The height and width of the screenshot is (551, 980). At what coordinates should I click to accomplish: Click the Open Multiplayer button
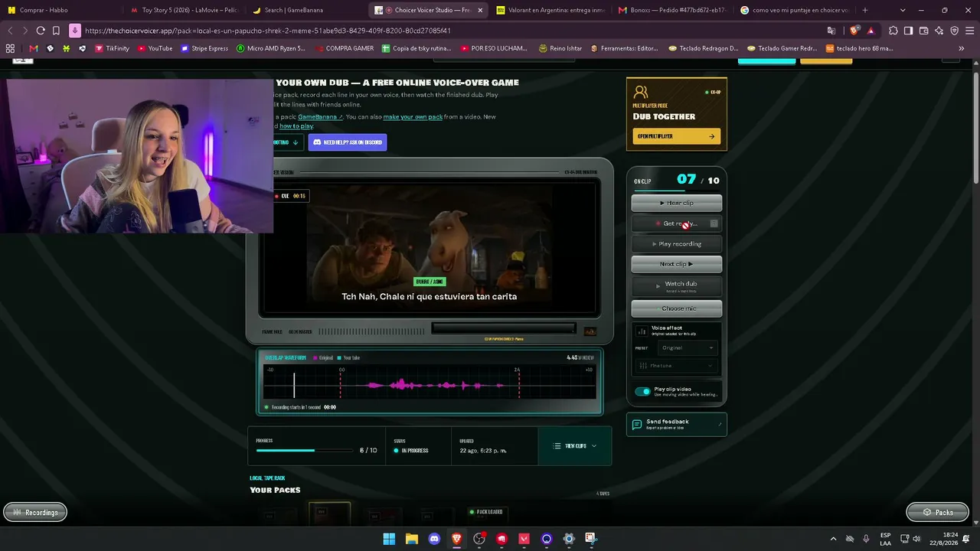pos(677,136)
